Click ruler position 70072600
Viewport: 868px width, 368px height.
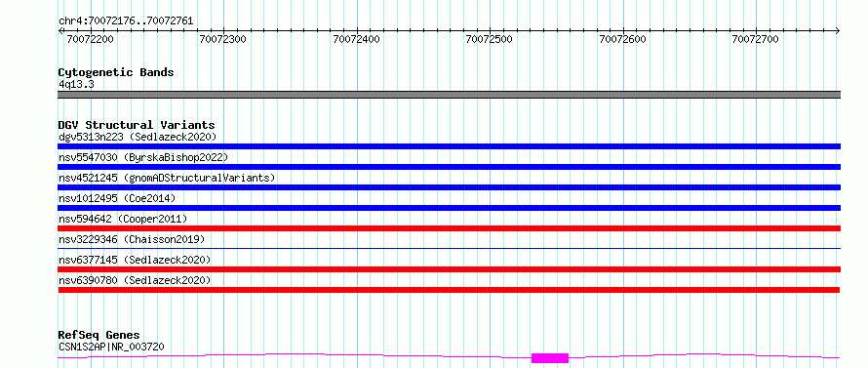click(x=623, y=39)
